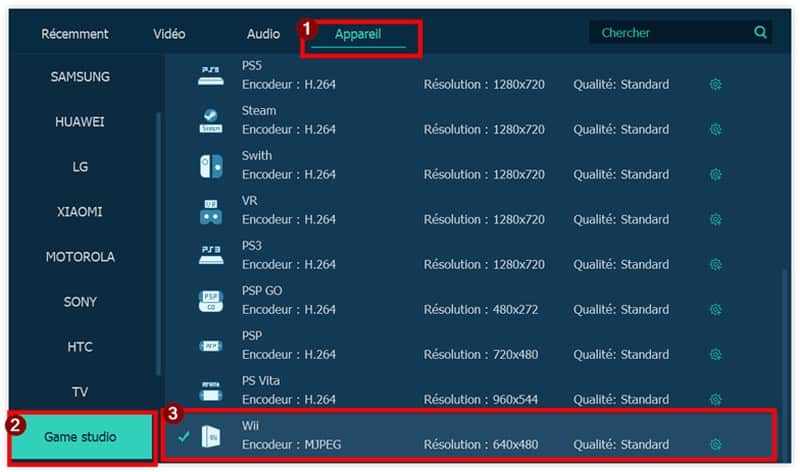
Task: Choose the Switch console icon
Action: coord(211,165)
